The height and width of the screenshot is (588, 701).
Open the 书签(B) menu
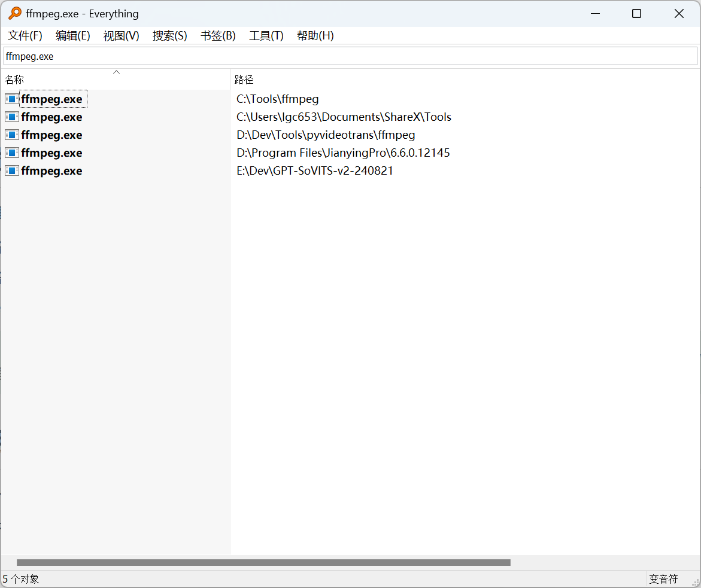(x=218, y=36)
